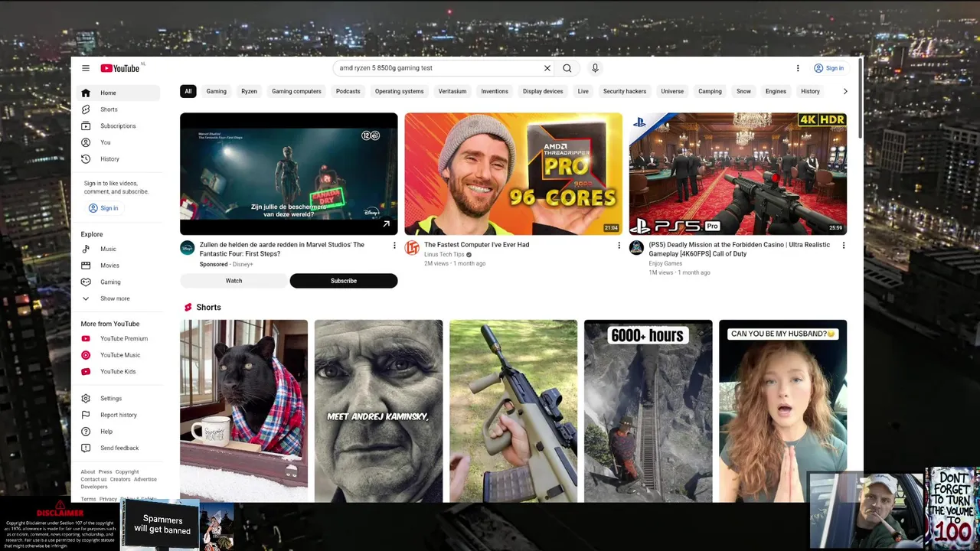This screenshot has height=551, width=980.
Task: Open the Meet Andrej Kaminsky Short
Action: pyautogui.click(x=378, y=411)
